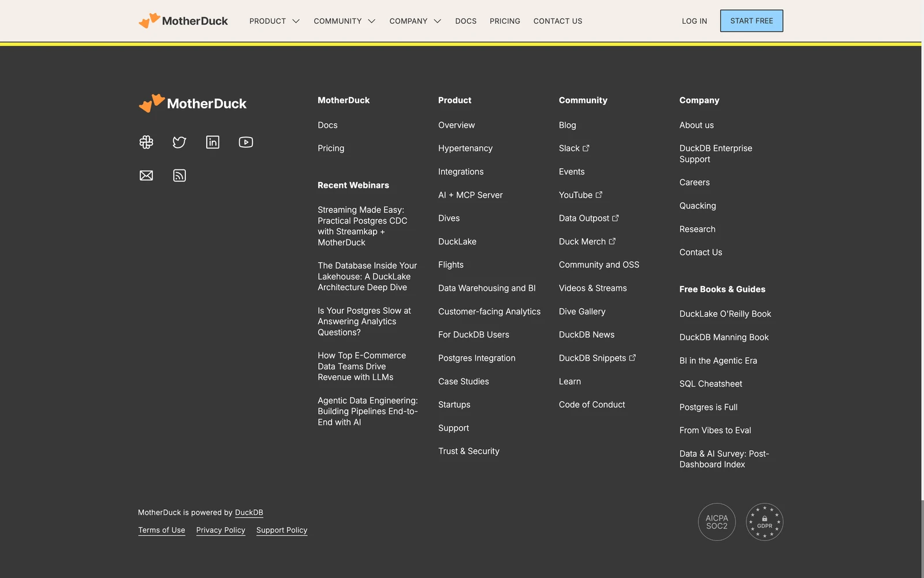The image size is (924, 578).
Task: Open Privacy Policy link
Action: pos(221,530)
